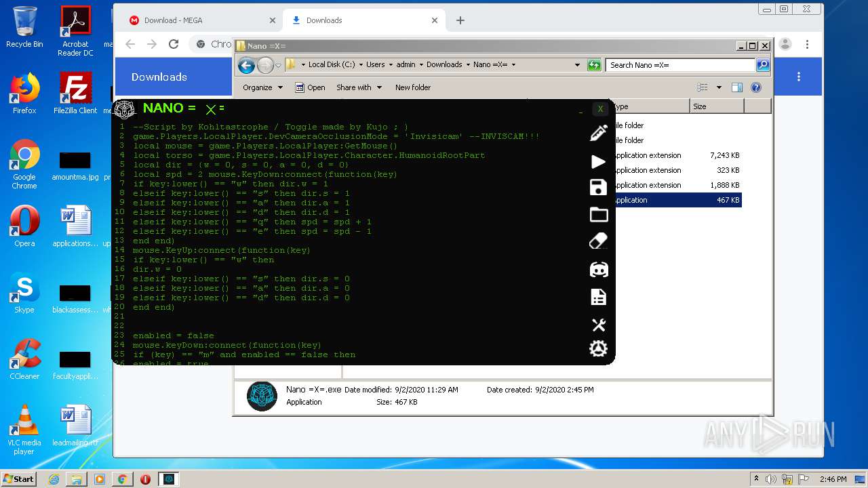Open the script list document icon
The width and height of the screenshot is (868, 488).
pos(598,297)
